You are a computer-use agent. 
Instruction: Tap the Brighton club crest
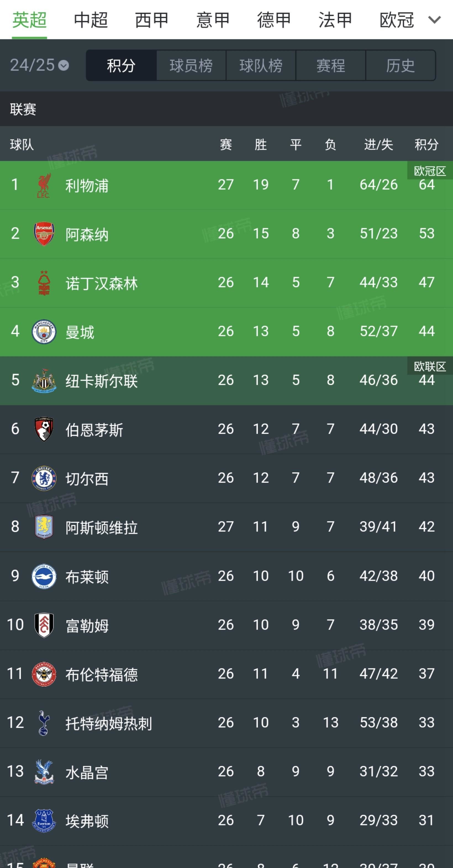(x=44, y=576)
